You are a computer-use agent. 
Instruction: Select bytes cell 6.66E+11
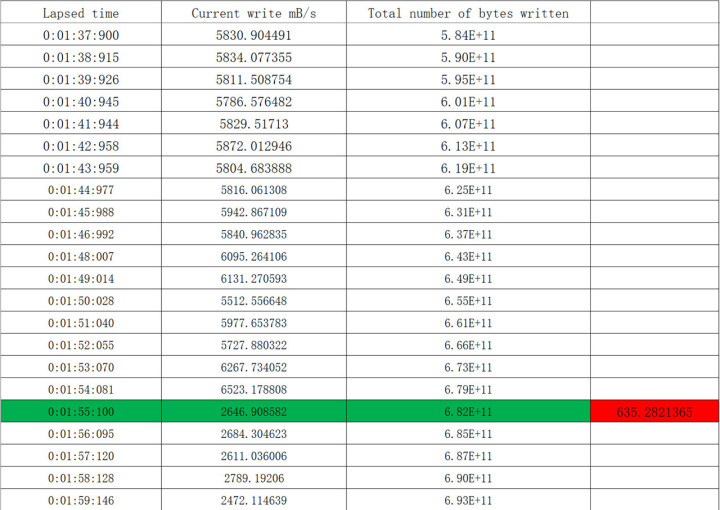468,345
